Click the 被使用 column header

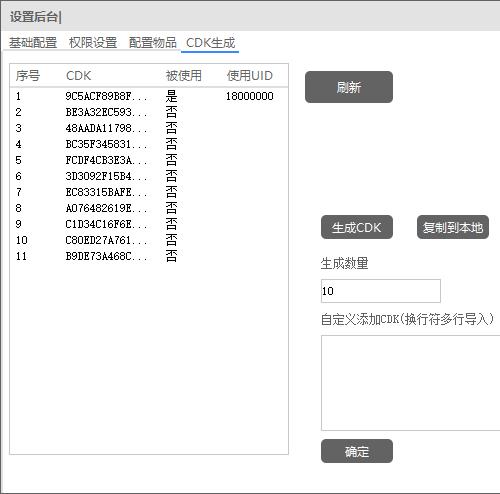pyautogui.click(x=184, y=76)
